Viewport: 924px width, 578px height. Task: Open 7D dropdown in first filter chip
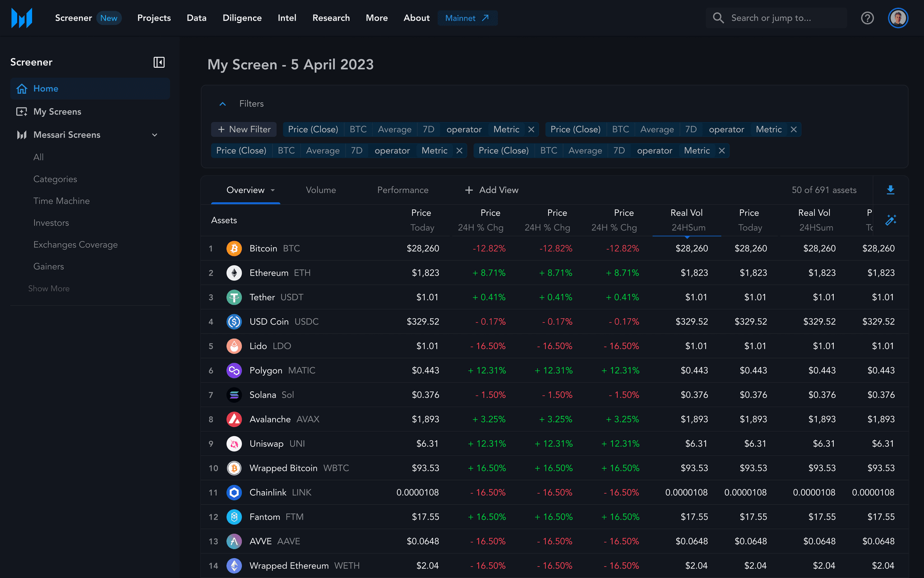point(429,130)
